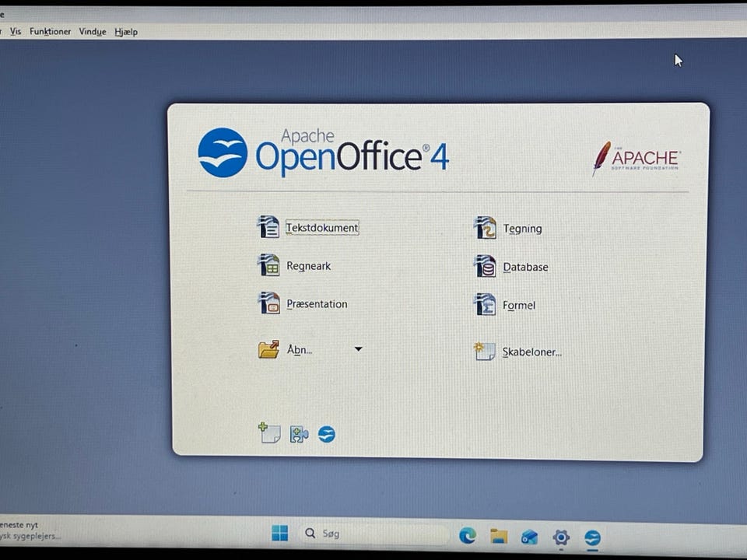Viewport: 747px width, 560px height.
Task: Click the Windows Start button
Action: (x=279, y=534)
